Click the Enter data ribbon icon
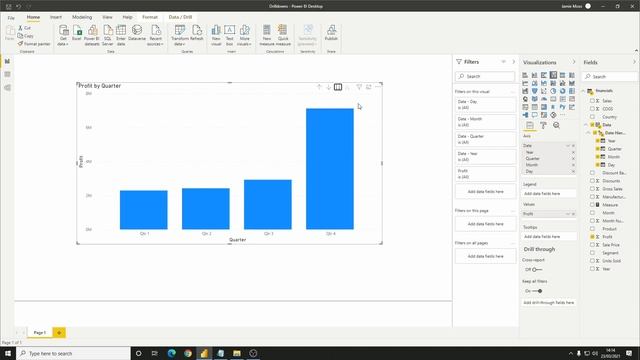Screen dimensions: 640x360 click(121, 35)
